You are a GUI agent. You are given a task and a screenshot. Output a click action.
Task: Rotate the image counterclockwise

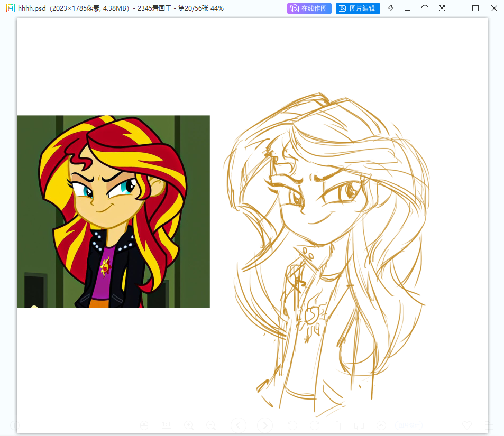click(292, 426)
